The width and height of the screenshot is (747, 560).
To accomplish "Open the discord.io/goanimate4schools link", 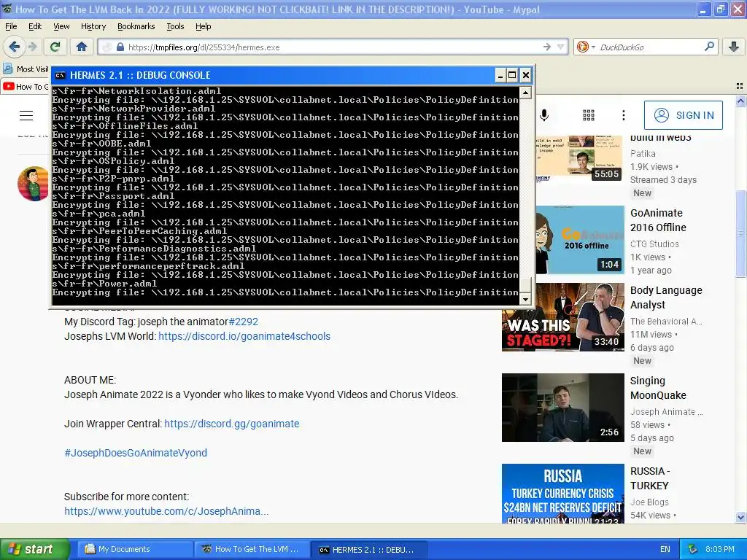I will pyautogui.click(x=244, y=336).
